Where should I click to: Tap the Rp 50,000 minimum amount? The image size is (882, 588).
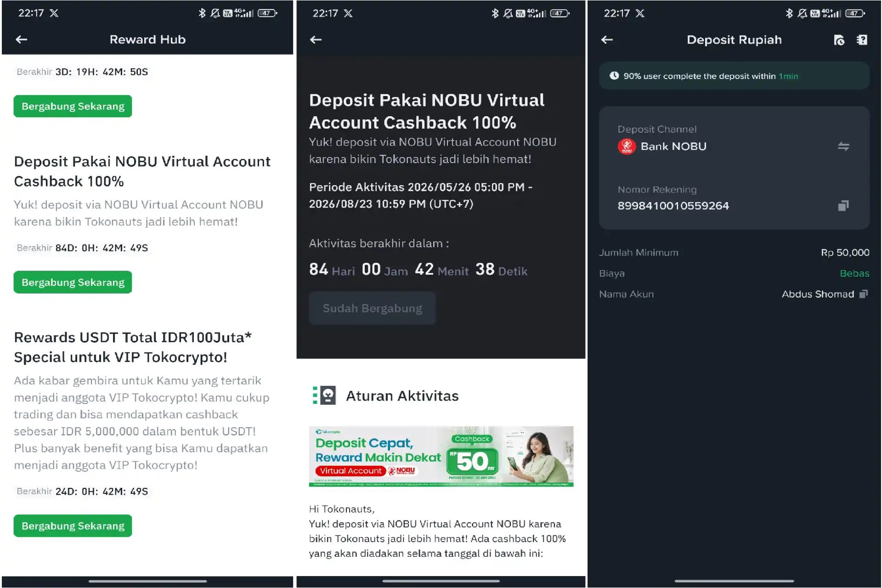point(845,253)
